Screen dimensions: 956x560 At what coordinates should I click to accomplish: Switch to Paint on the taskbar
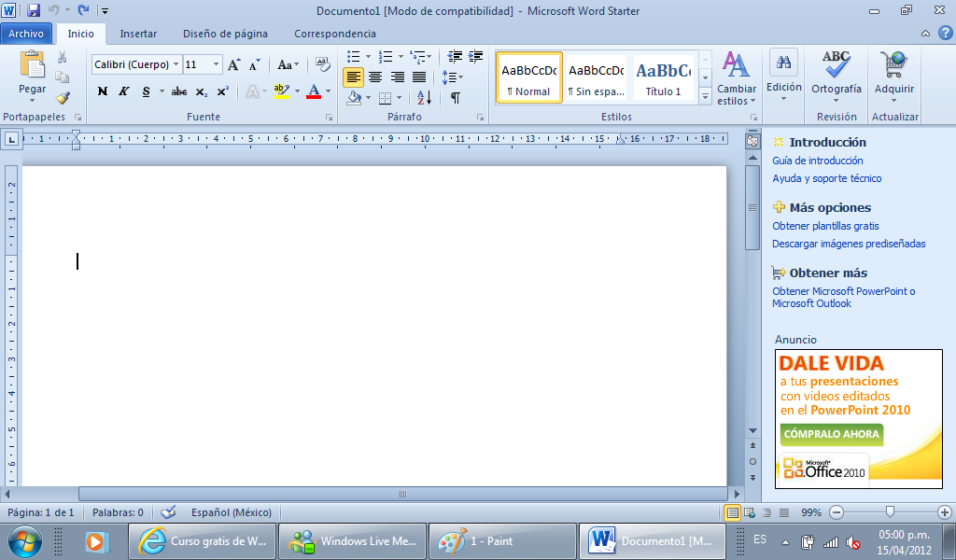point(501,539)
